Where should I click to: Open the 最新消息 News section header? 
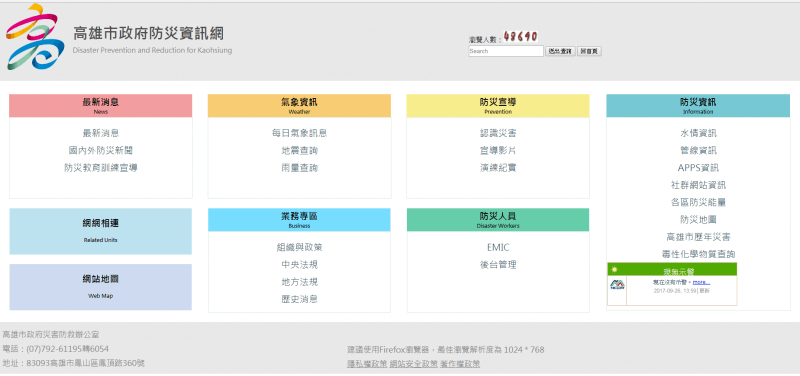click(101, 106)
